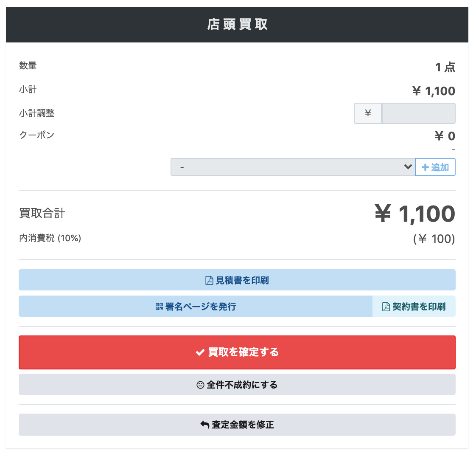The image size is (476, 462).
Task: Confirm purchase with 買取を確定する
Action: click(x=237, y=352)
